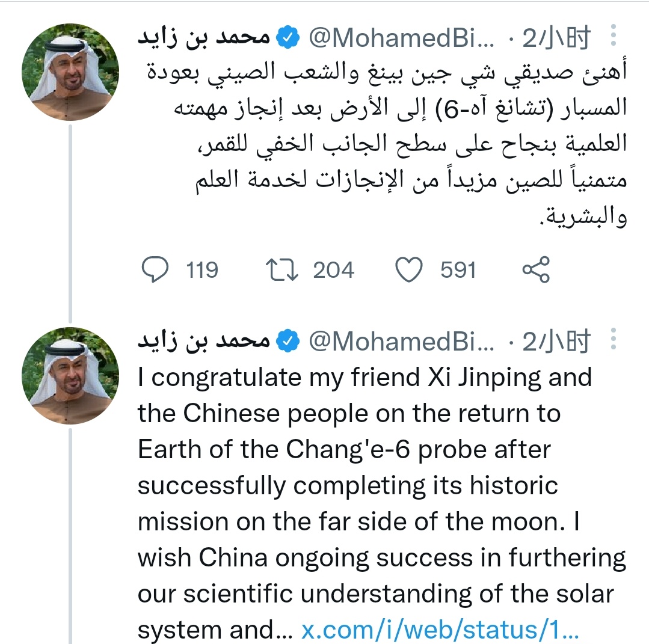View 119 replies count
Screen dimensions: 649x644
pyautogui.click(x=202, y=270)
